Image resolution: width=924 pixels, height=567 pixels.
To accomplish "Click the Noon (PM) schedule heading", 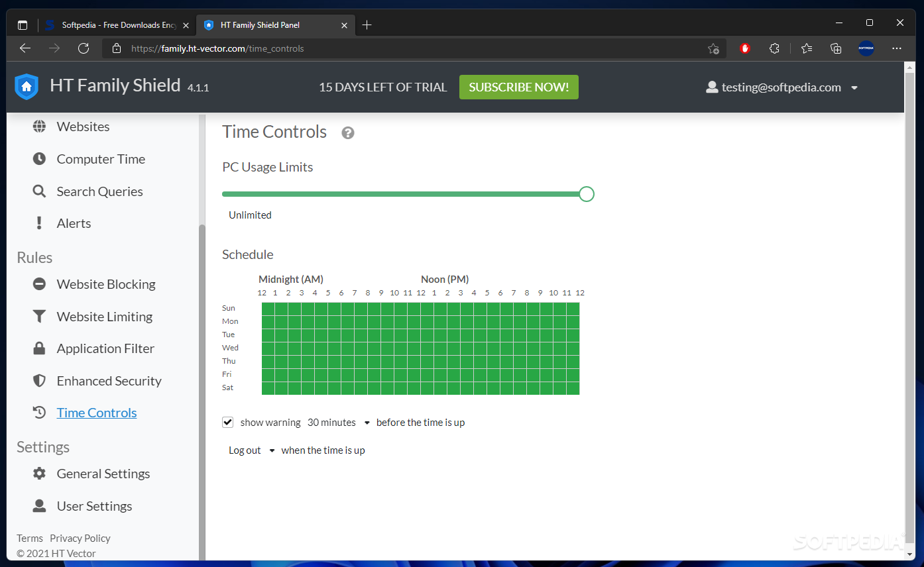I will click(445, 280).
